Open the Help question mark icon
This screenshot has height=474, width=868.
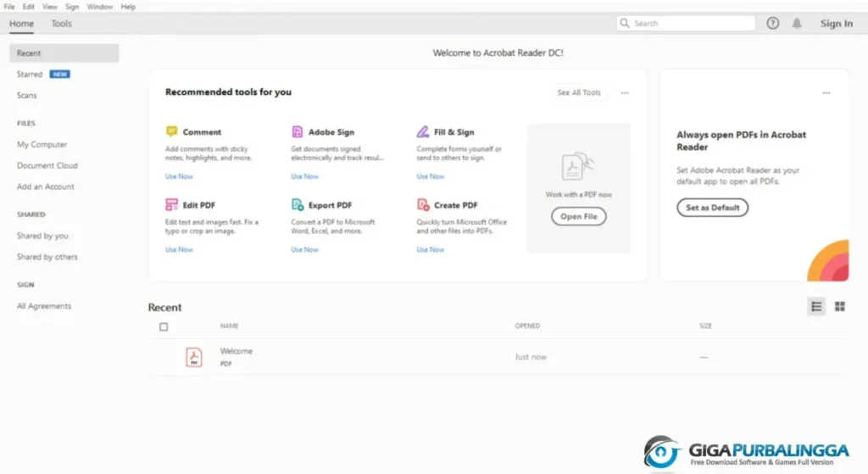[x=773, y=23]
